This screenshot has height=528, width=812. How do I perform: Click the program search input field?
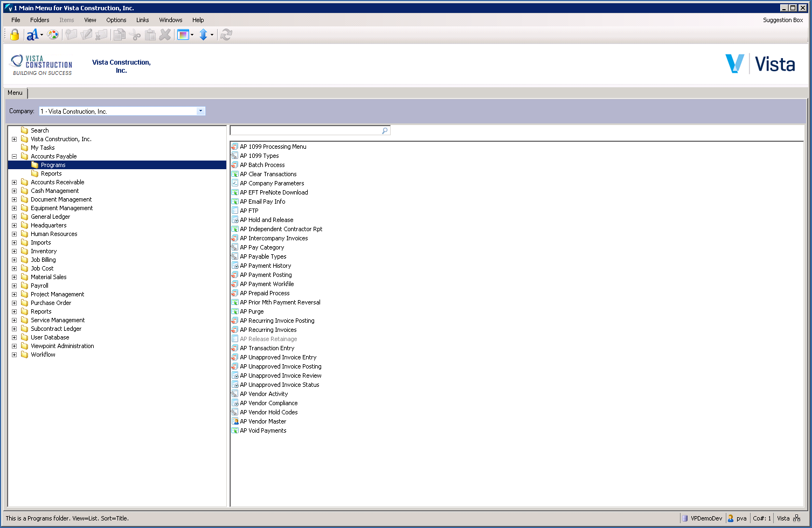[306, 131]
